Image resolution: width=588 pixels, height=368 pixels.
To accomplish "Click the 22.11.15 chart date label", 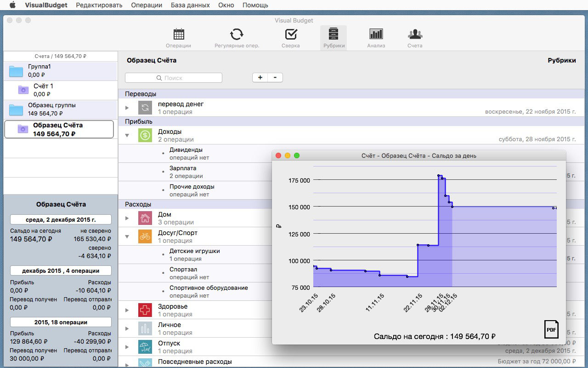I will [x=413, y=303].
